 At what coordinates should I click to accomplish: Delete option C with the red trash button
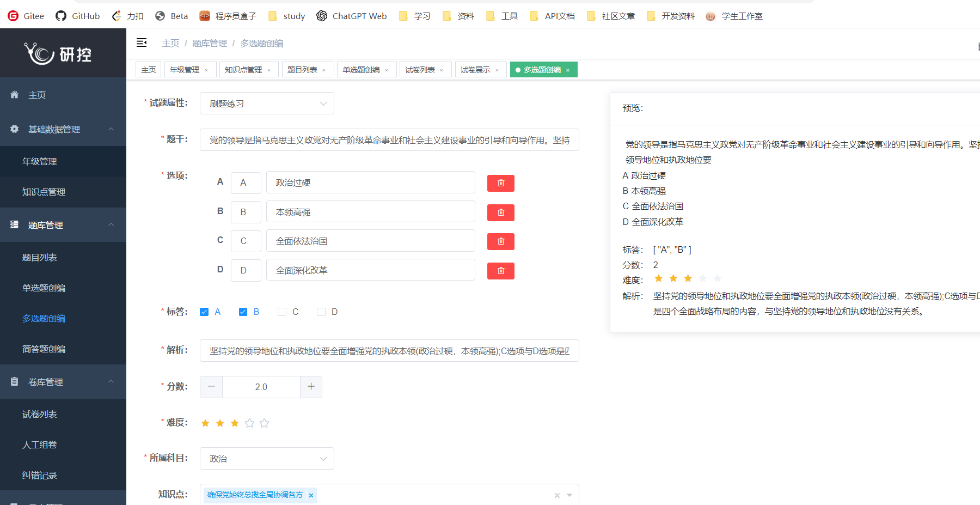501,241
